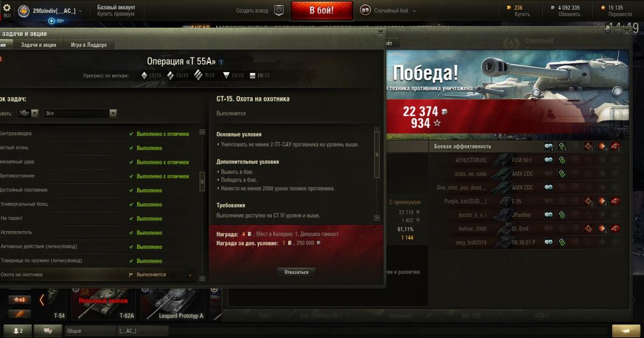The width and height of the screenshot is (644, 338).
Task: Open the contacts list button
Action: 18,331
